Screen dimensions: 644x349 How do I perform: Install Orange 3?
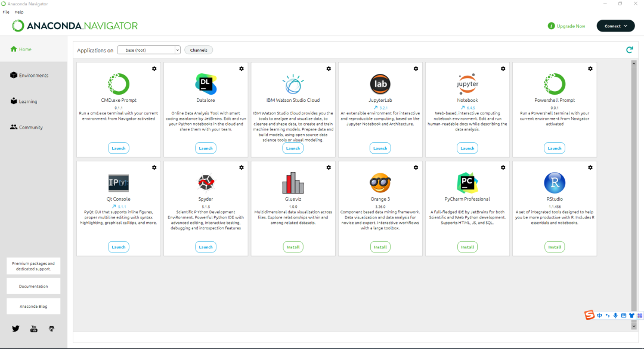380,247
